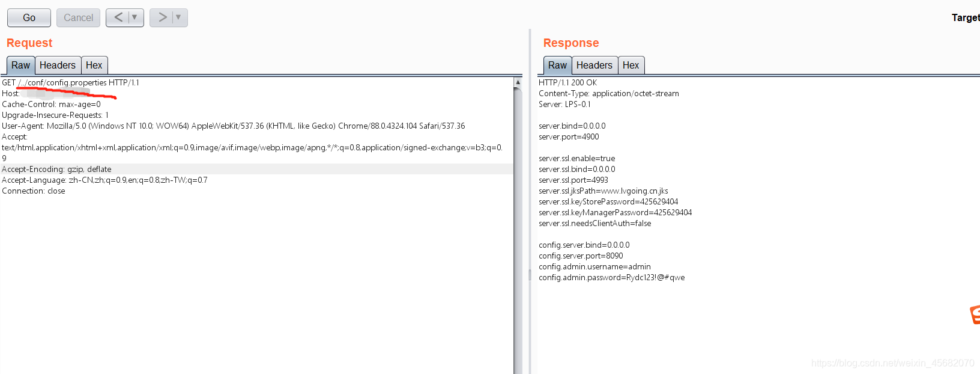Click the Cache-Control: max-age=0 line
Viewport: 980px width, 374px height.
click(x=51, y=104)
